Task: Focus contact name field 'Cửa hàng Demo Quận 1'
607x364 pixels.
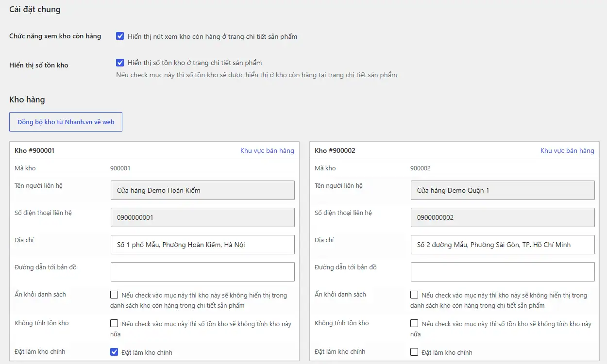Action: (x=503, y=190)
